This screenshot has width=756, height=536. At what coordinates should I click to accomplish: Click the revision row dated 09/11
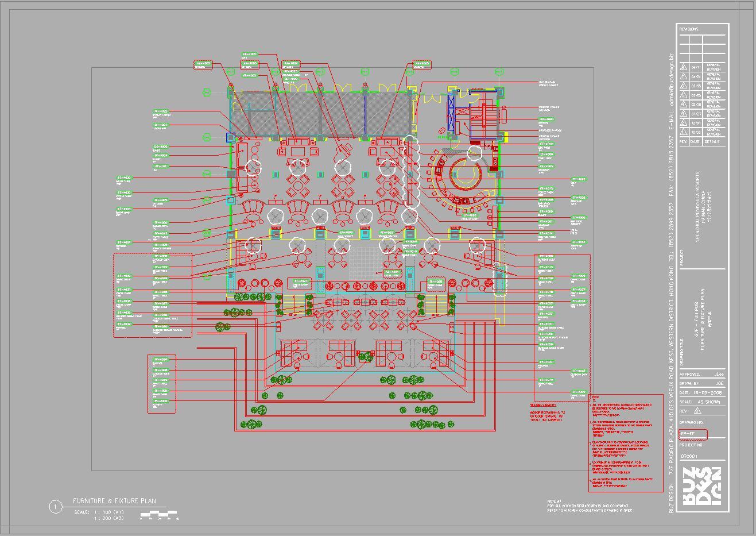click(x=703, y=67)
